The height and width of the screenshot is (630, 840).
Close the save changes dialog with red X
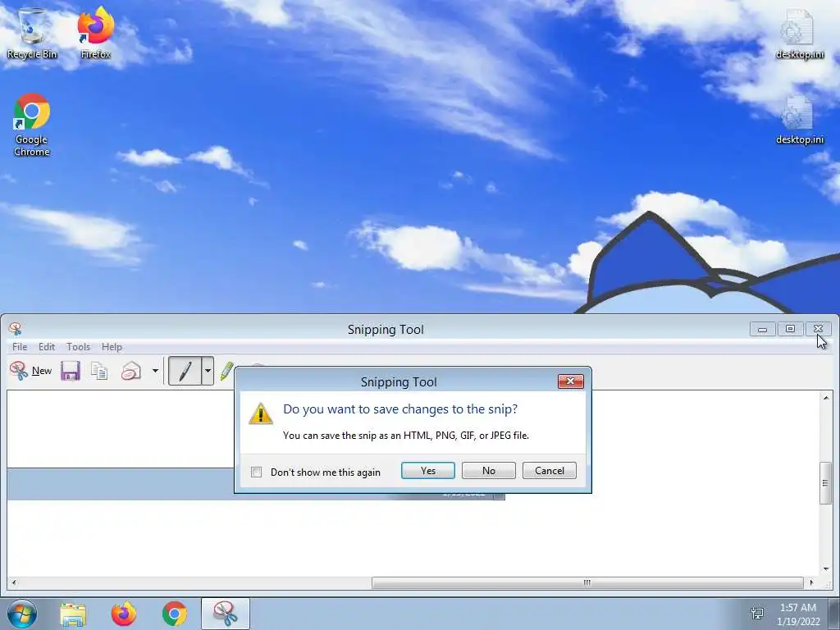click(571, 381)
